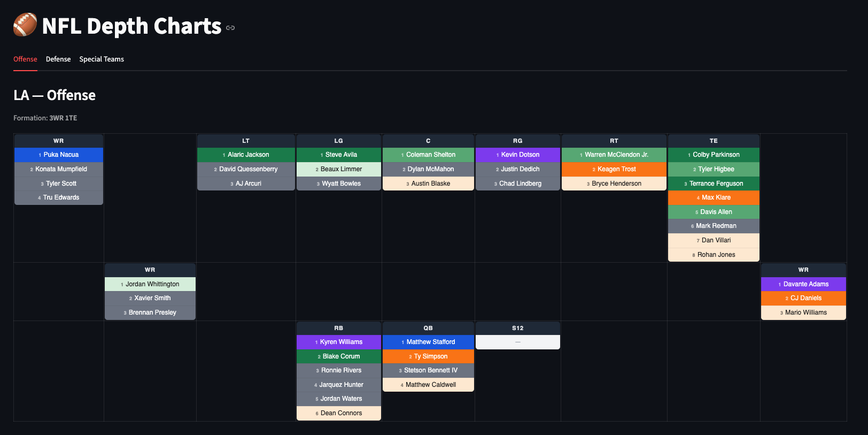Viewport: 868px width, 435px height.
Task: Select Davis Allen under TE
Action: 714,212
